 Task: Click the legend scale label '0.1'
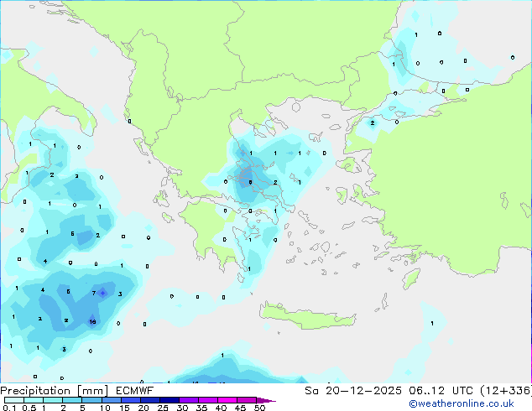tap(9, 408)
